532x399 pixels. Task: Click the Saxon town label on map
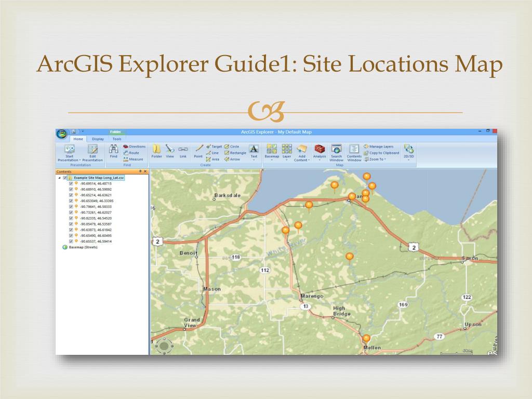470,258
